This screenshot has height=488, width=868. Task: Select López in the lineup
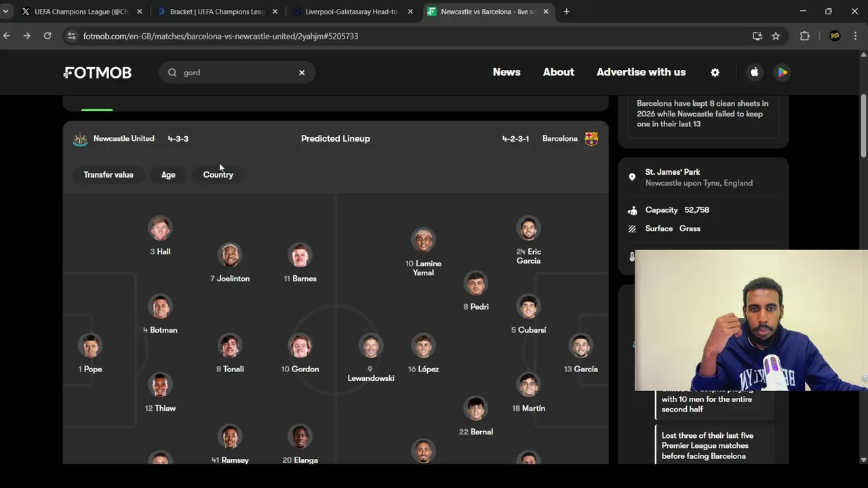point(423,353)
